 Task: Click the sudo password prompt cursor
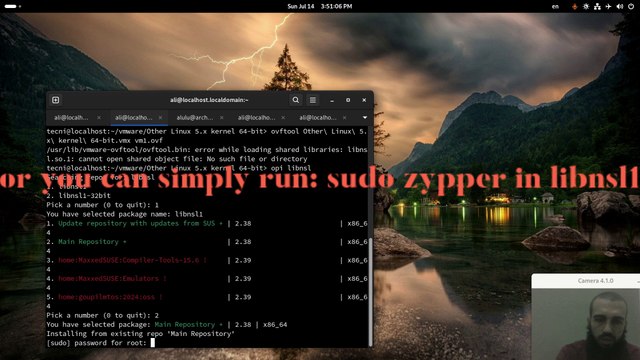(153, 343)
